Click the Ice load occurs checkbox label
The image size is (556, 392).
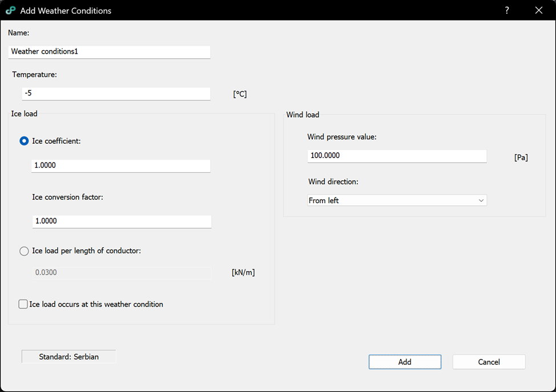click(x=96, y=304)
